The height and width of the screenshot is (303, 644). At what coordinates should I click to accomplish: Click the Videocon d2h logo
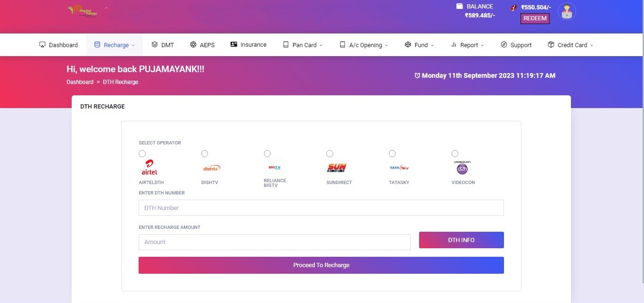462,168
